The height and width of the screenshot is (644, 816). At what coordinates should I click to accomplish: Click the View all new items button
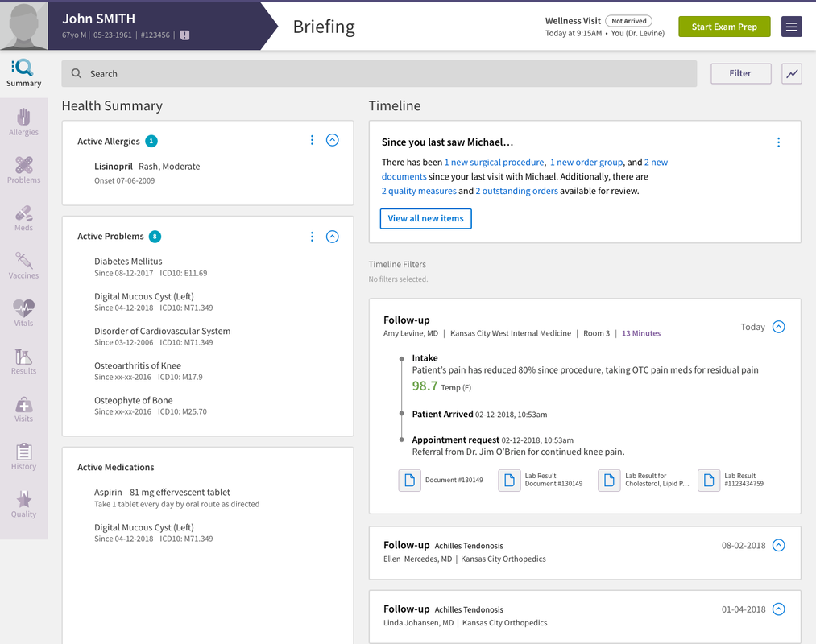425,218
